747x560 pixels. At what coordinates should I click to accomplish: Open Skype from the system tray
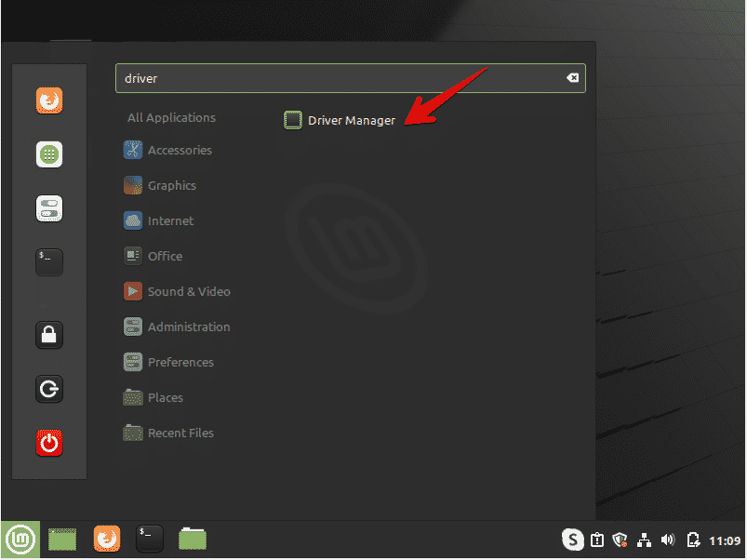572,540
